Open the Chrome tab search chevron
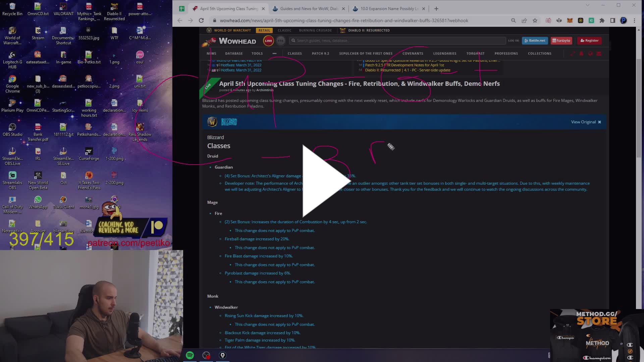The image size is (644, 362). click(x=587, y=5)
